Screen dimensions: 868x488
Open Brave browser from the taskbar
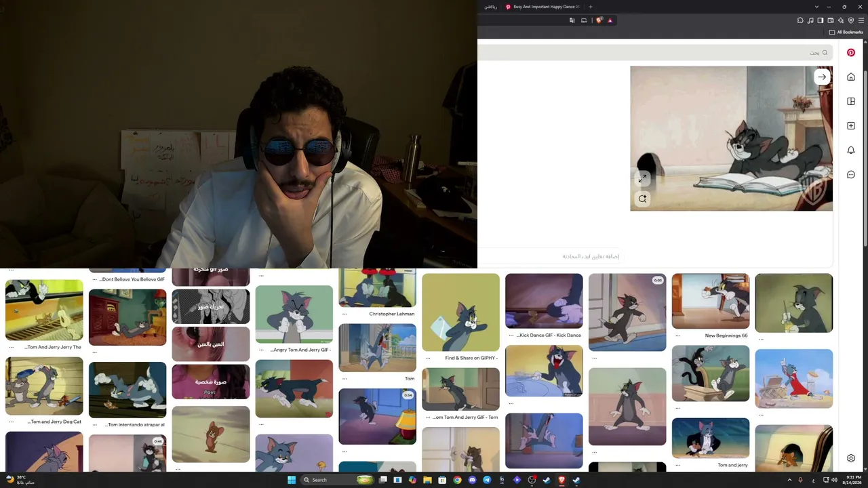(561, 480)
